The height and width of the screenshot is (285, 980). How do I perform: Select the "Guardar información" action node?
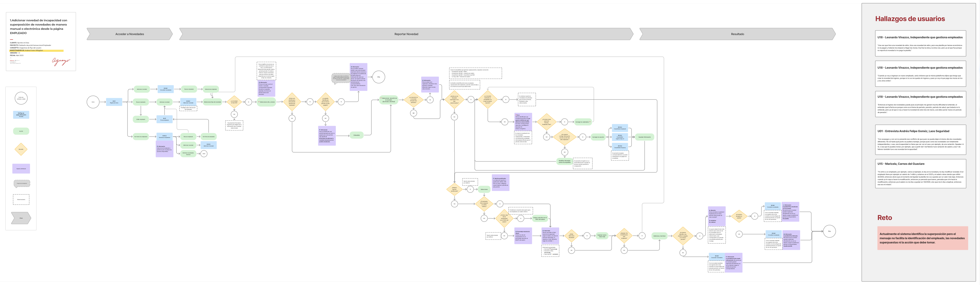coord(645,137)
